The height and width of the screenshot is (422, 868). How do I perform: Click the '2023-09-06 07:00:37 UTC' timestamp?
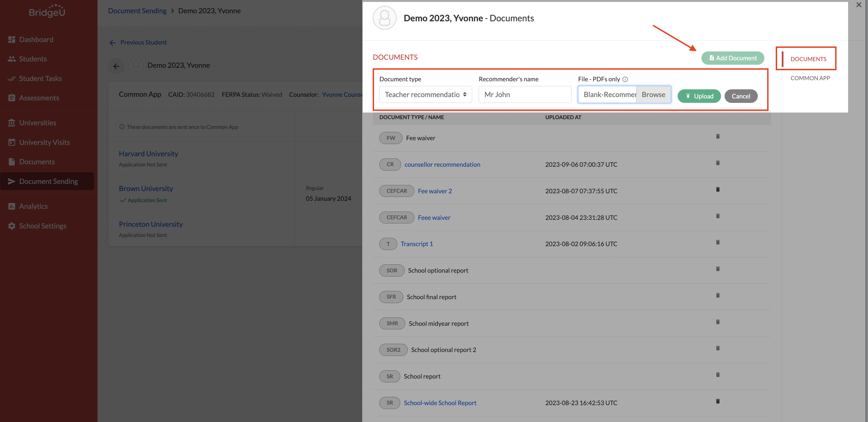click(x=581, y=164)
